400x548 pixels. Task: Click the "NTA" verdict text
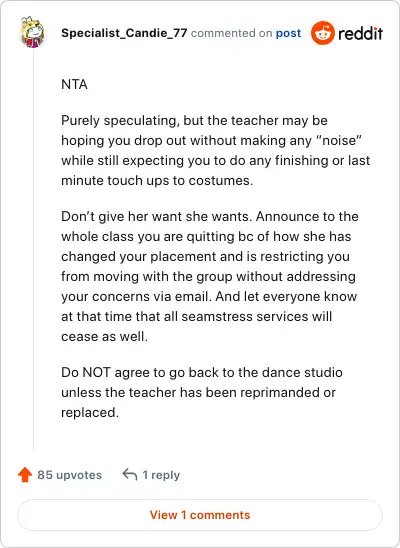74,85
